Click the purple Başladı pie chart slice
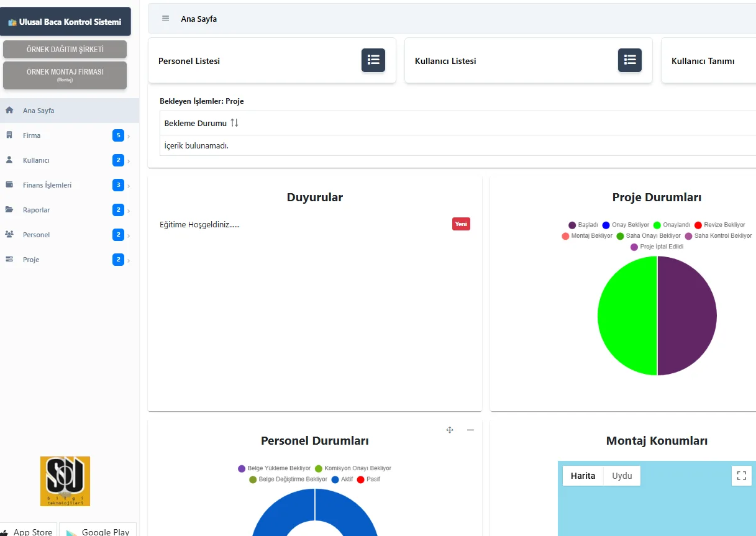The image size is (756, 536). 687,316
